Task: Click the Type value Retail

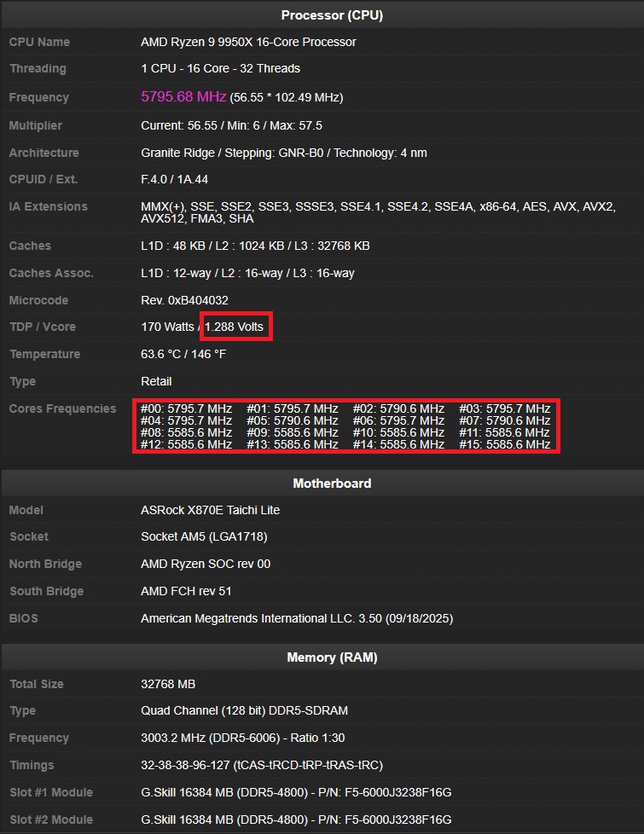Action: coord(156,382)
